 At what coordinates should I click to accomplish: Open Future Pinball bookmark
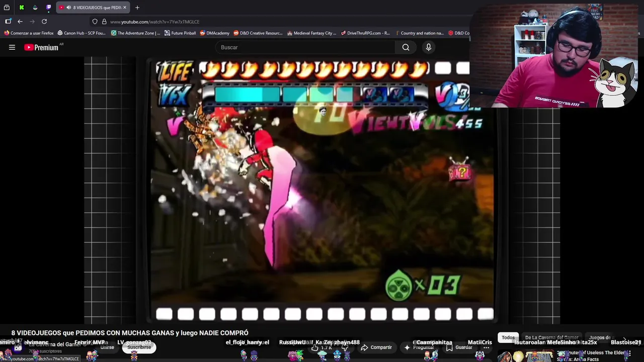(x=180, y=33)
